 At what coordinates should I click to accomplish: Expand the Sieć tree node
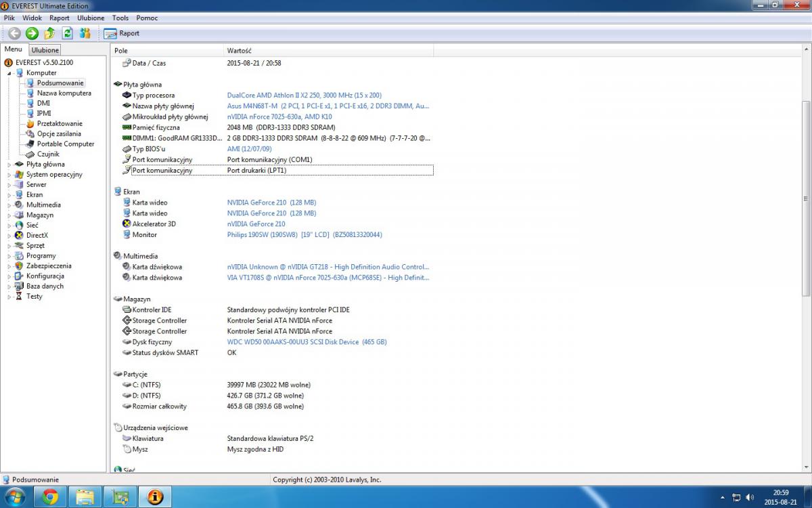click(9, 226)
